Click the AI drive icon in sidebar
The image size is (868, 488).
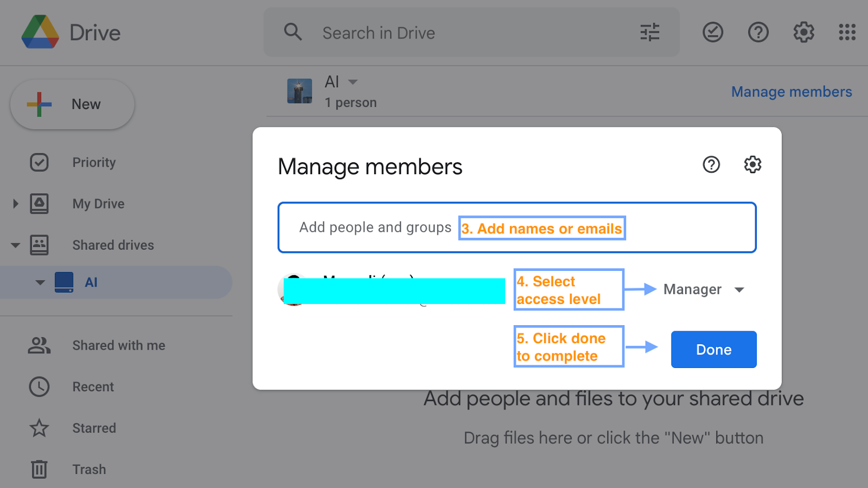click(64, 282)
